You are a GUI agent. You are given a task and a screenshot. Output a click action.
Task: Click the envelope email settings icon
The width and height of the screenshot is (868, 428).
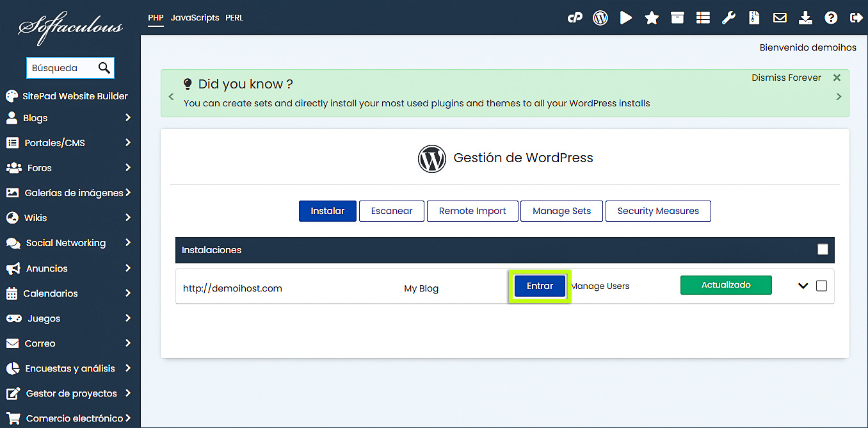780,18
